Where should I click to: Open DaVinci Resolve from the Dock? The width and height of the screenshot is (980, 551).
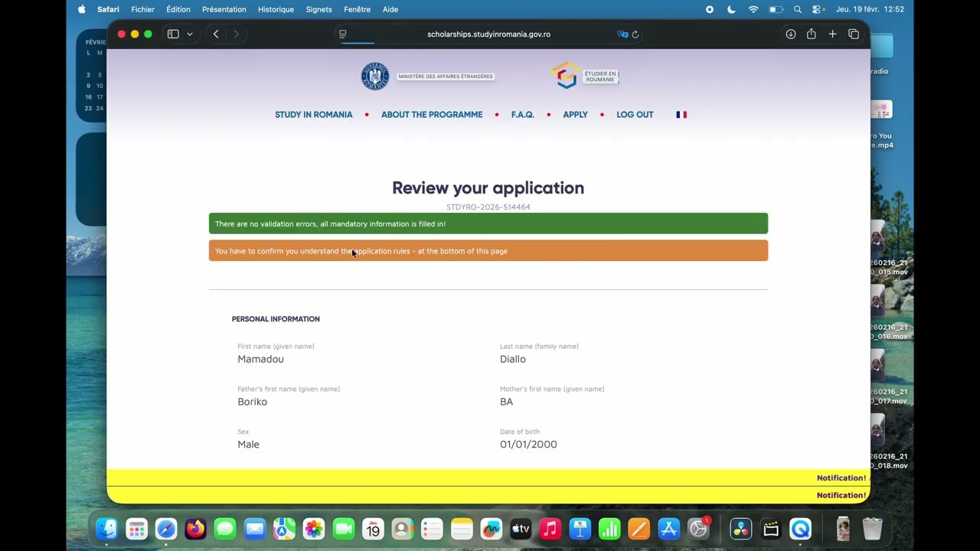[x=741, y=529]
